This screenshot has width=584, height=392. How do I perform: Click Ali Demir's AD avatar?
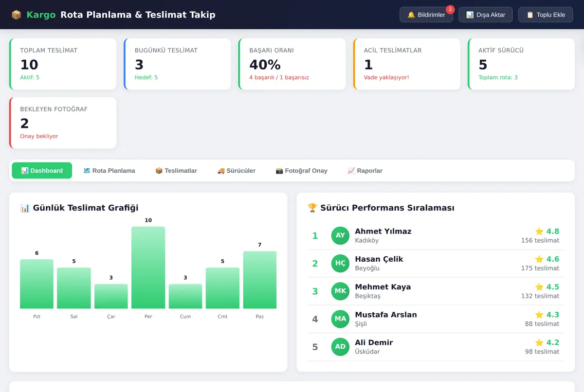pos(341,346)
